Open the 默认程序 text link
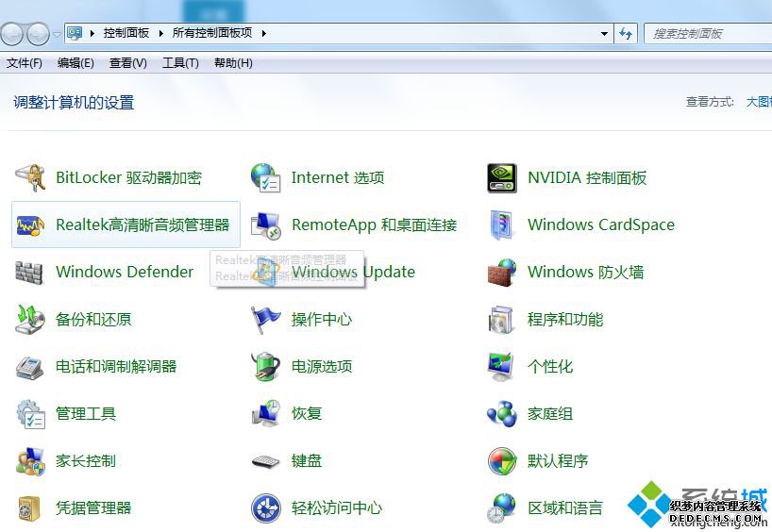772x532 pixels. click(558, 461)
